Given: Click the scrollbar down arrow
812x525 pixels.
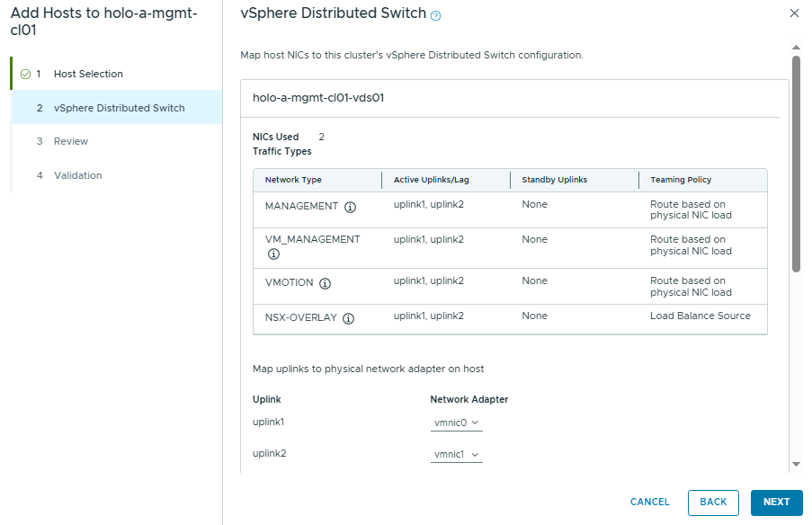Looking at the screenshot, I should pos(796,464).
